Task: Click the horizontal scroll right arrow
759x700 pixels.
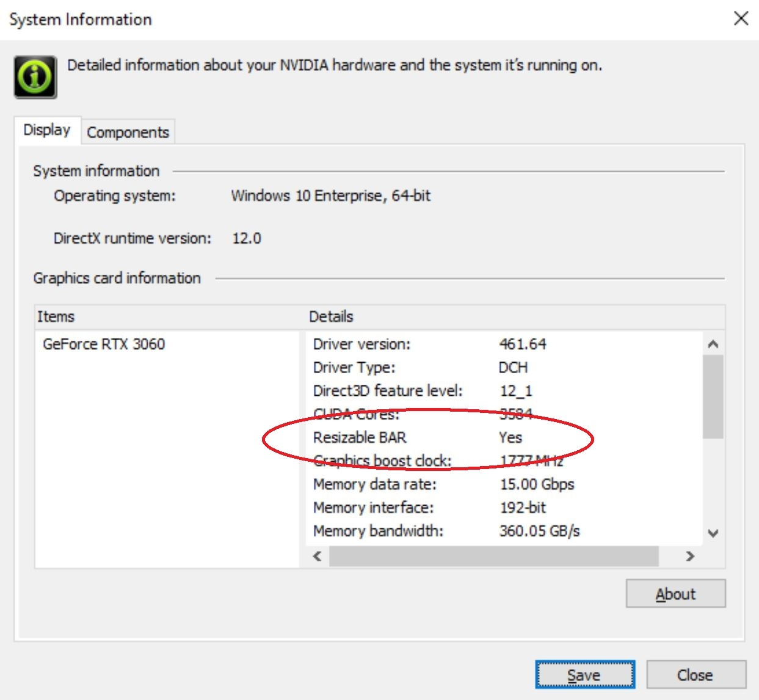Action: tap(690, 556)
